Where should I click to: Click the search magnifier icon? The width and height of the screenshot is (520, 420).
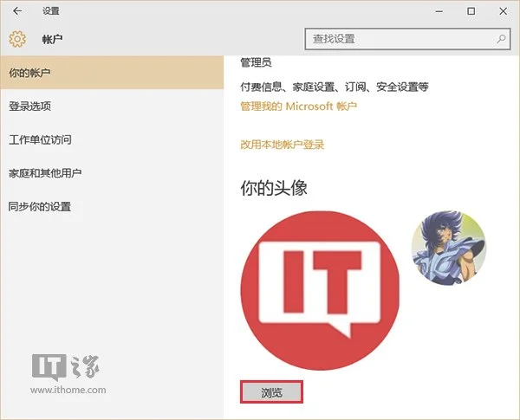501,39
